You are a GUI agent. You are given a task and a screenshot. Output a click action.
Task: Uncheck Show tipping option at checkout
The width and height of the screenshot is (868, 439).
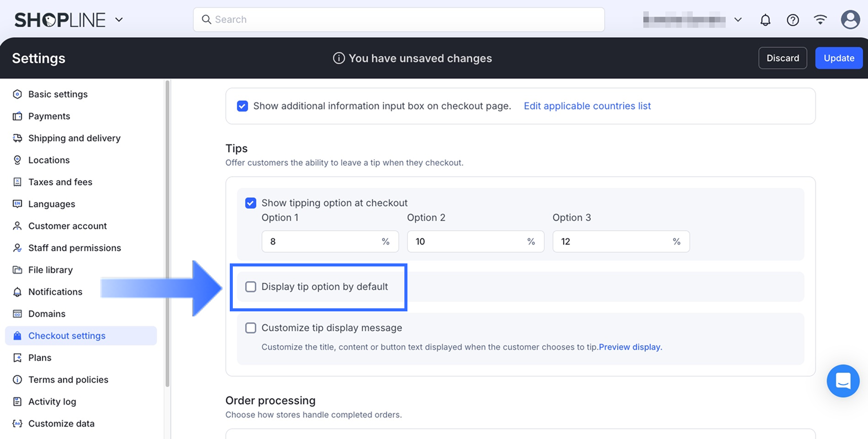tap(251, 203)
